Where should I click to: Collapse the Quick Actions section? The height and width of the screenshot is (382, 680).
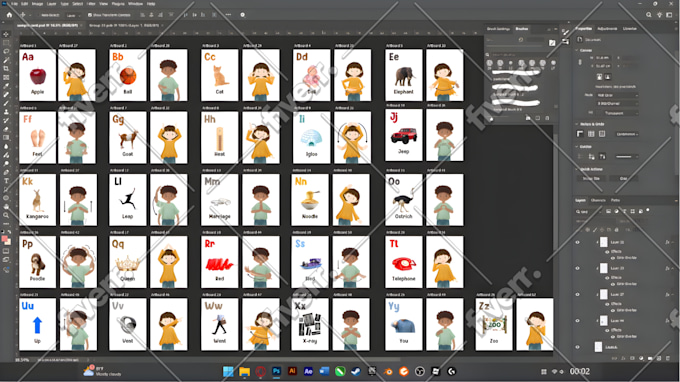[577, 169]
